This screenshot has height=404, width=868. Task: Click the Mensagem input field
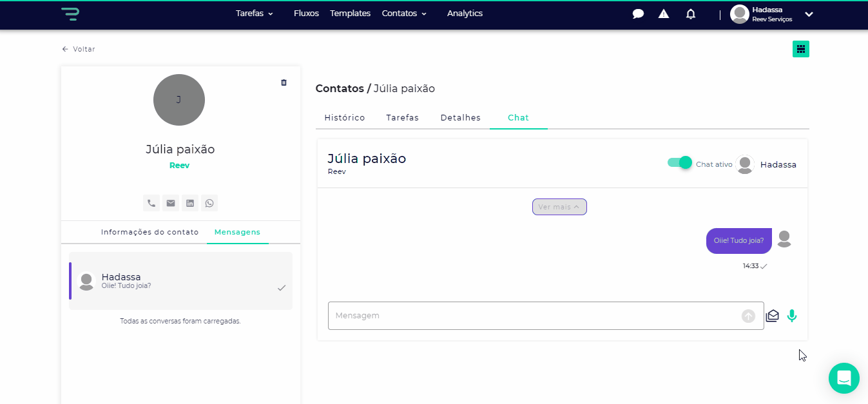click(546, 316)
